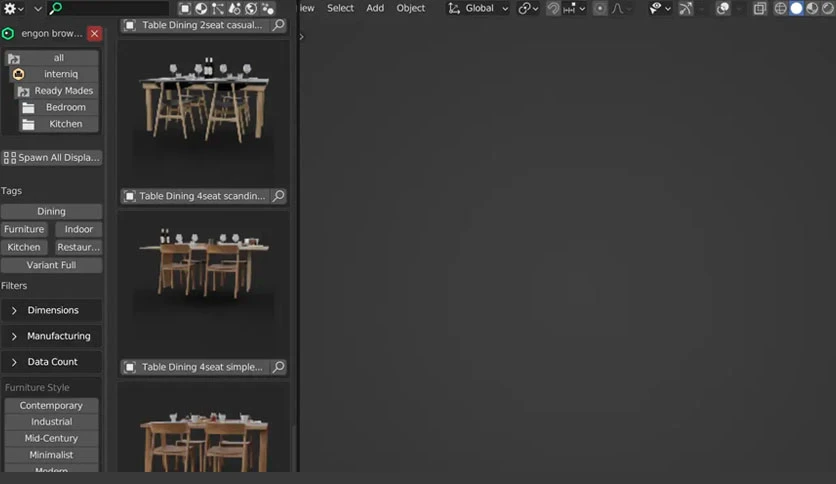Open visibility and selectability filter dropdown
The height and width of the screenshot is (484, 836).
click(660, 9)
